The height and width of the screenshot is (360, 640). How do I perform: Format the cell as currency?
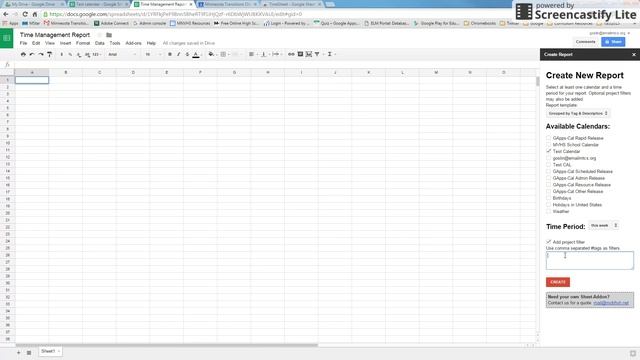[62, 54]
